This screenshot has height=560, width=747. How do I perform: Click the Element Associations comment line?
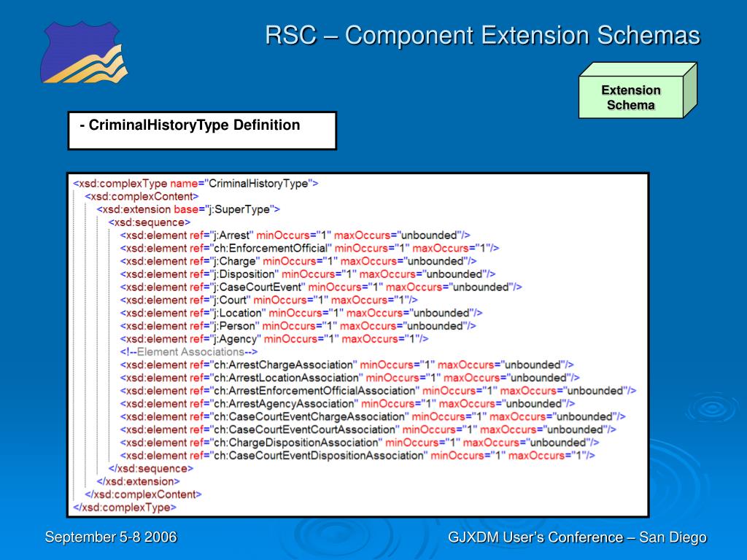(189, 352)
